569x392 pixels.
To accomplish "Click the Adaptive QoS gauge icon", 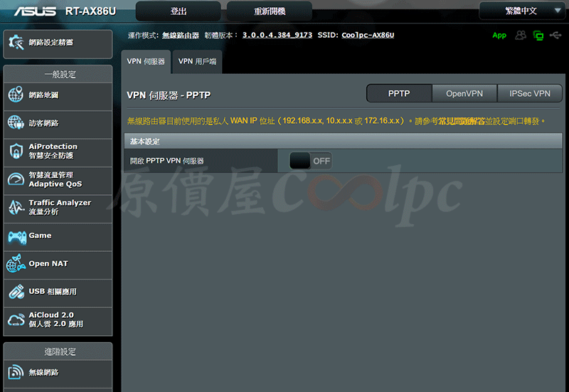I will click(16, 179).
